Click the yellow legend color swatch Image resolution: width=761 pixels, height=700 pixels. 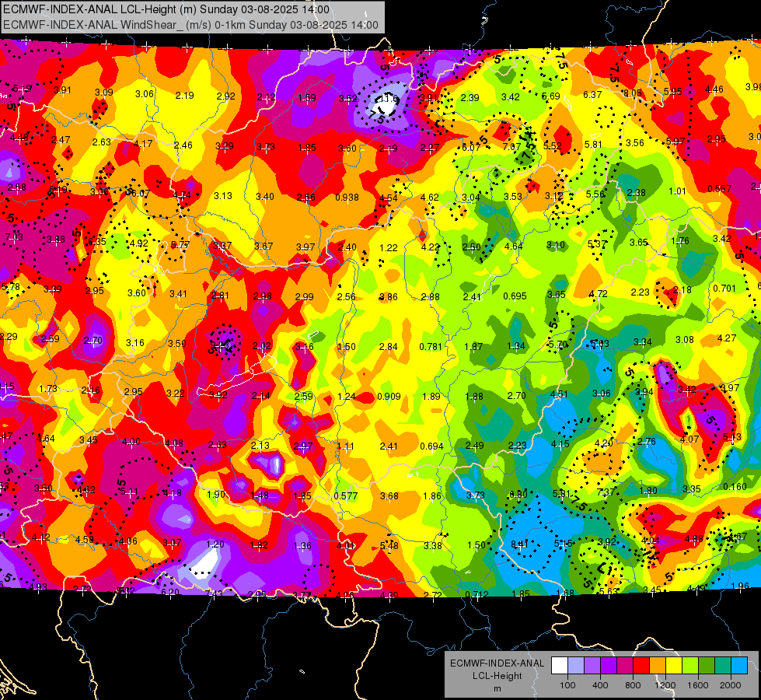coord(674,666)
